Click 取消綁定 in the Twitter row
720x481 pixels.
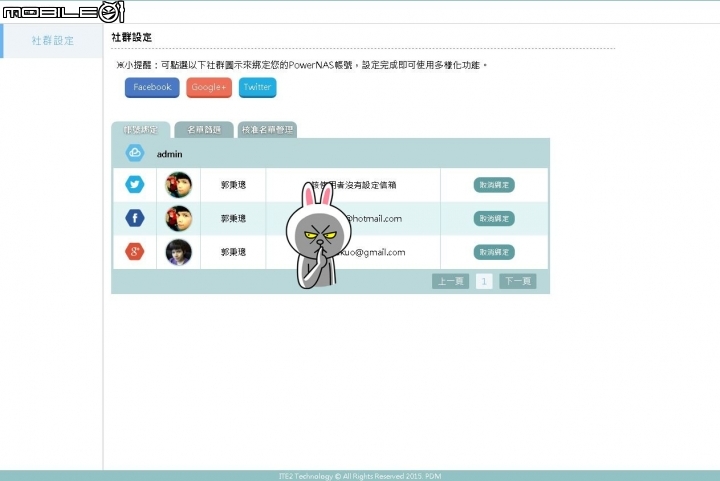pyautogui.click(x=494, y=185)
